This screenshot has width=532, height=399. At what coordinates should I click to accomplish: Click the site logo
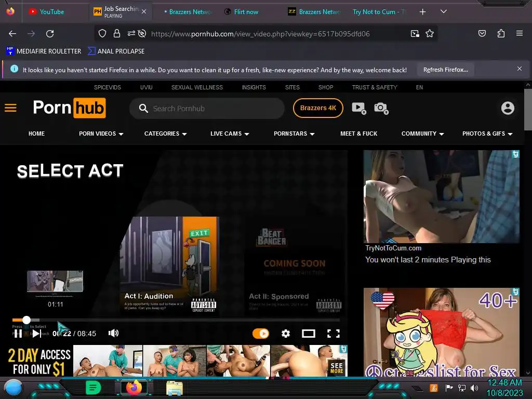pyautogui.click(x=69, y=108)
